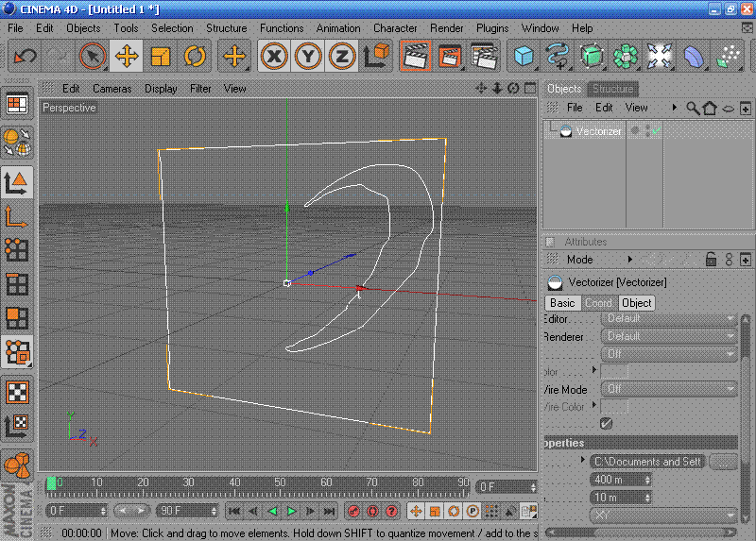Open the viewport Cameras menu
This screenshot has width=756, height=541.
click(x=112, y=89)
